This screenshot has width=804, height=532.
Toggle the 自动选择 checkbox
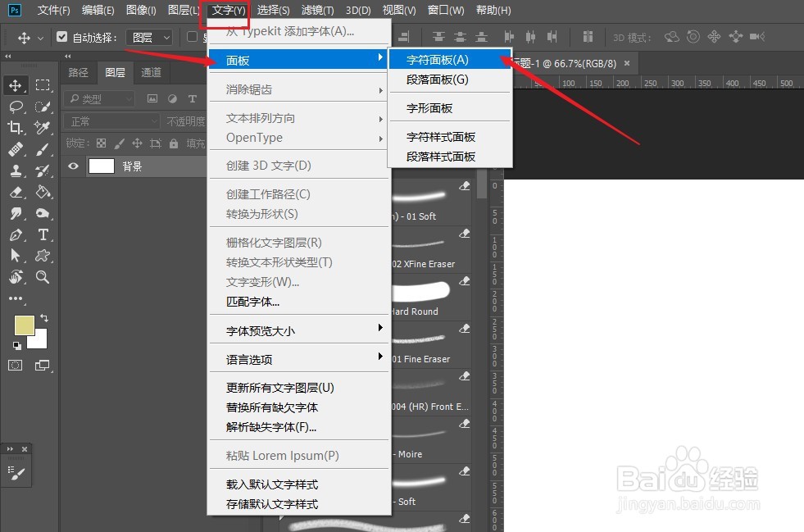point(62,36)
